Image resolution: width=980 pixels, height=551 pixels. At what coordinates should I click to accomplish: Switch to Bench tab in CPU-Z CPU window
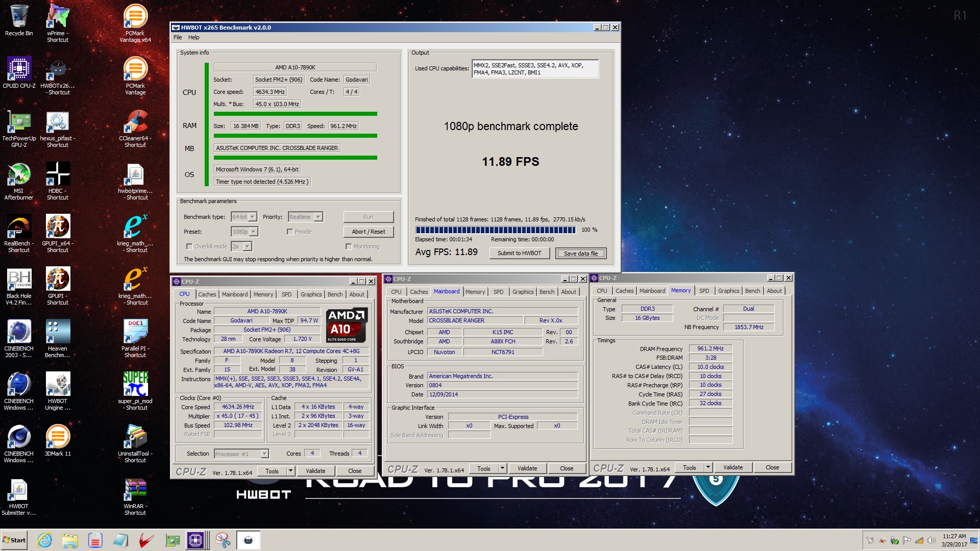tap(335, 294)
